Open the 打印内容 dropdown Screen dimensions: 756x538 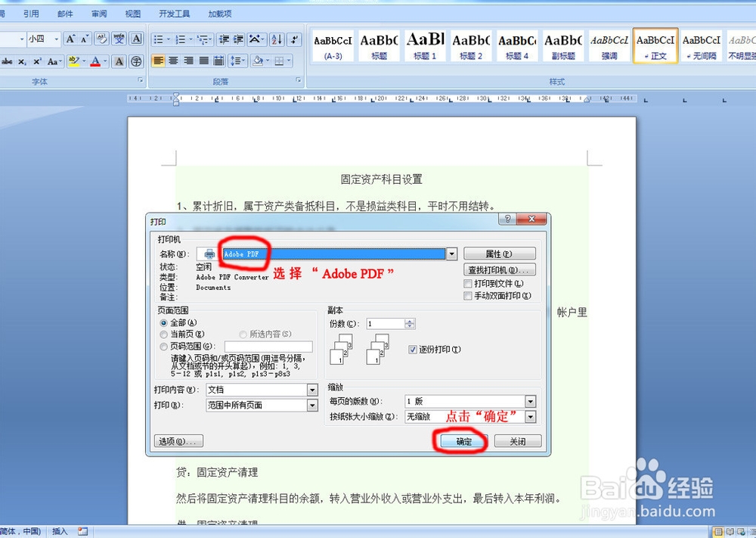click(312, 390)
